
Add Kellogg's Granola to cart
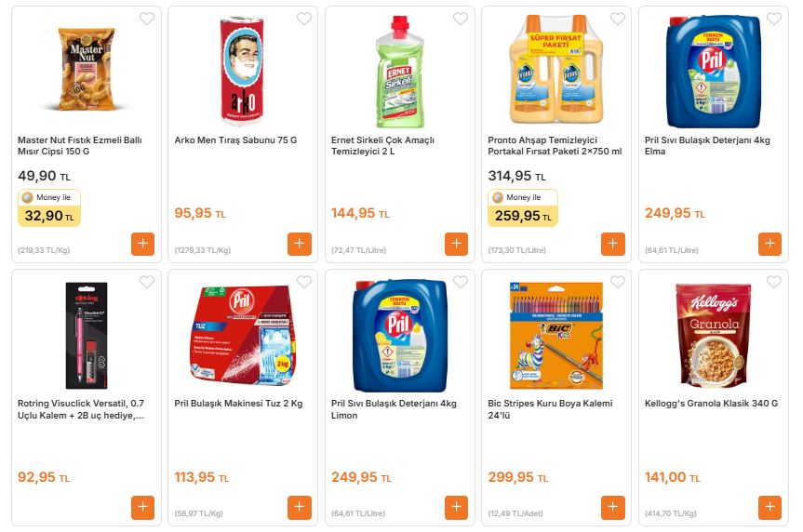point(770,508)
